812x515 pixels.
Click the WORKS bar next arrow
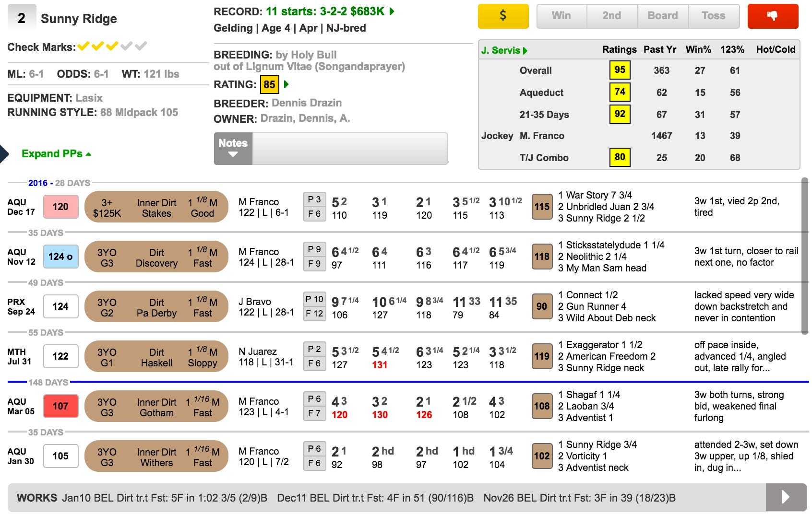click(x=786, y=497)
